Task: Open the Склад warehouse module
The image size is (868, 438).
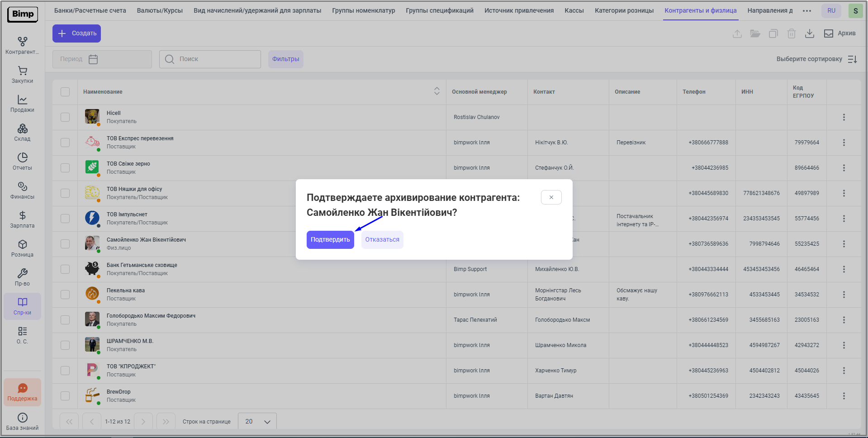Action: pyautogui.click(x=22, y=133)
